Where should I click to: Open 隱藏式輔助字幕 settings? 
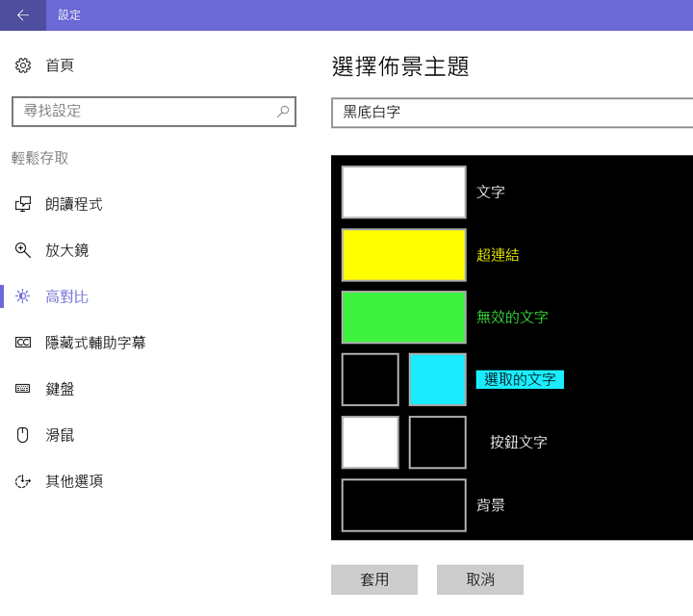95,343
